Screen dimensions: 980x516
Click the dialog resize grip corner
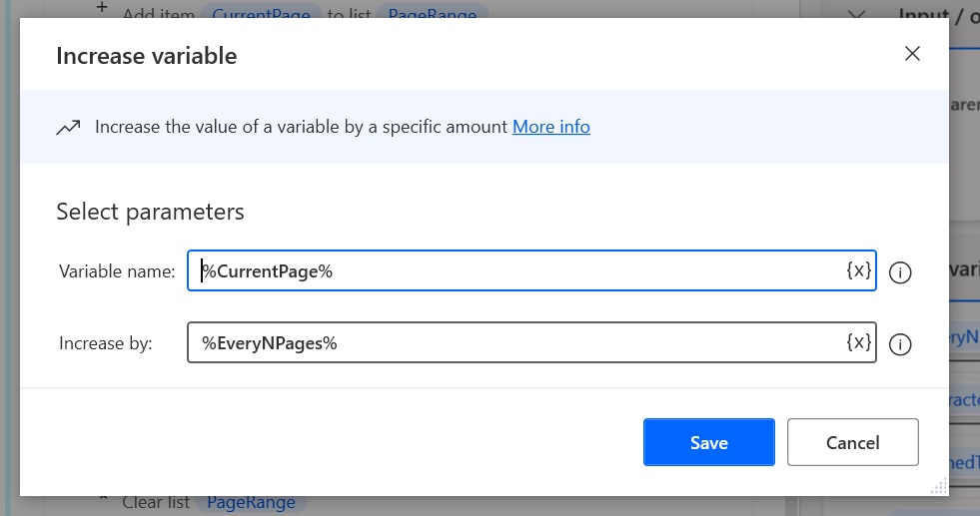939,487
